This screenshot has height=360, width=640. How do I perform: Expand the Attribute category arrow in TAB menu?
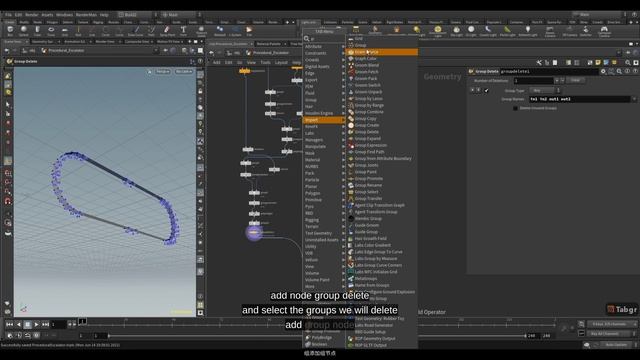point(343,47)
